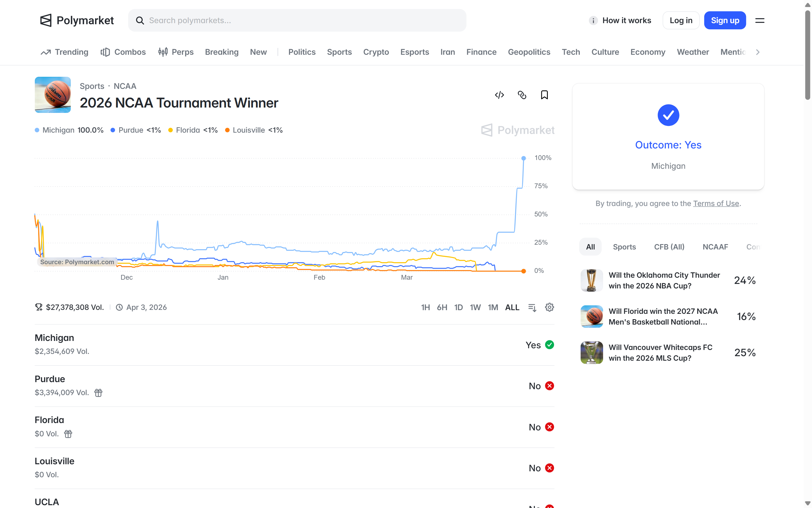Click the trophy icon beside volume
The image size is (812, 508).
pos(39,307)
